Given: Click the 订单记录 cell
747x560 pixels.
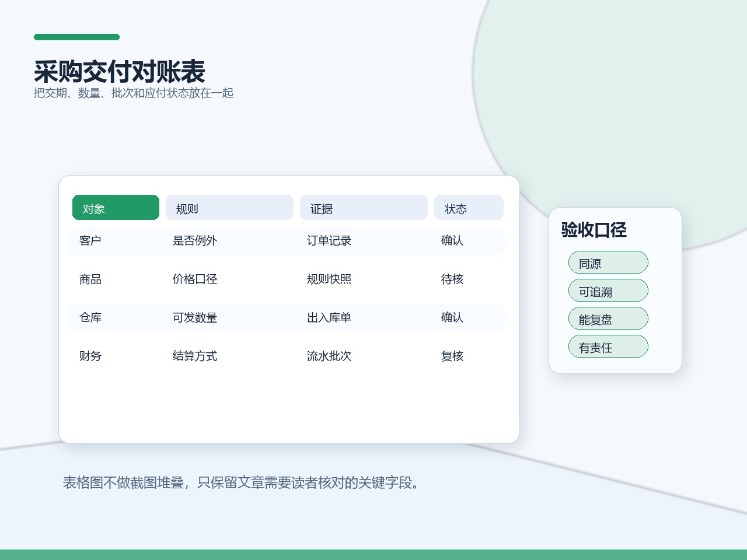Looking at the screenshot, I should point(329,241).
